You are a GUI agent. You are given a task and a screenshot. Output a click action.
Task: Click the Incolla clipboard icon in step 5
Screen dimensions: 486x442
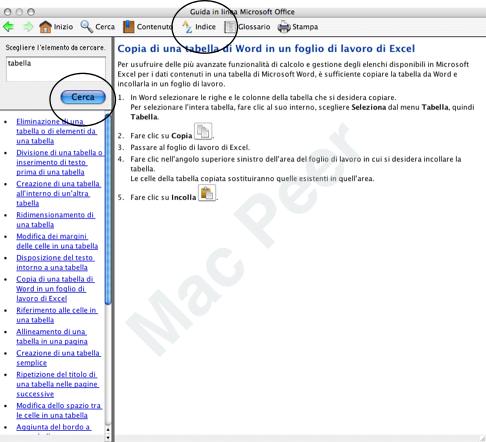click(x=207, y=193)
